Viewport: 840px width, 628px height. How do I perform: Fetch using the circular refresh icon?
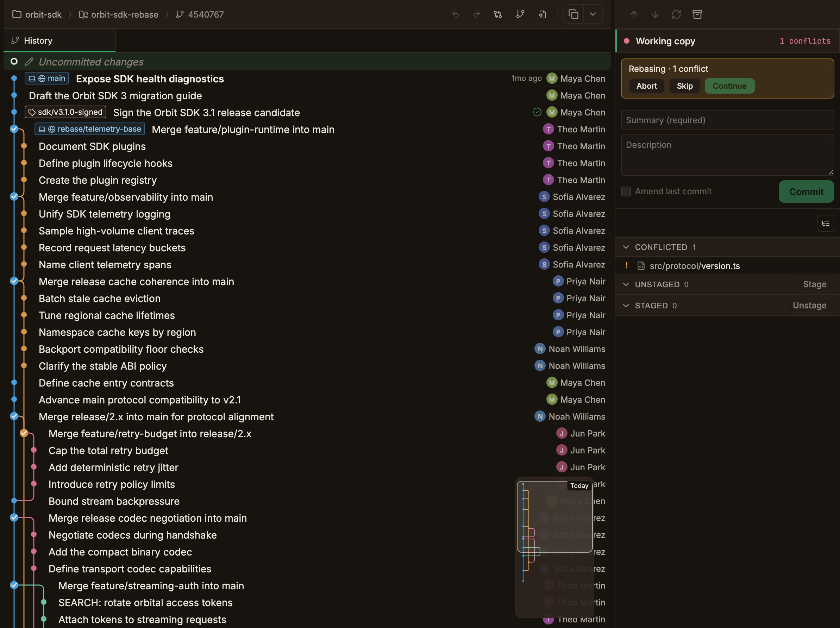676,14
